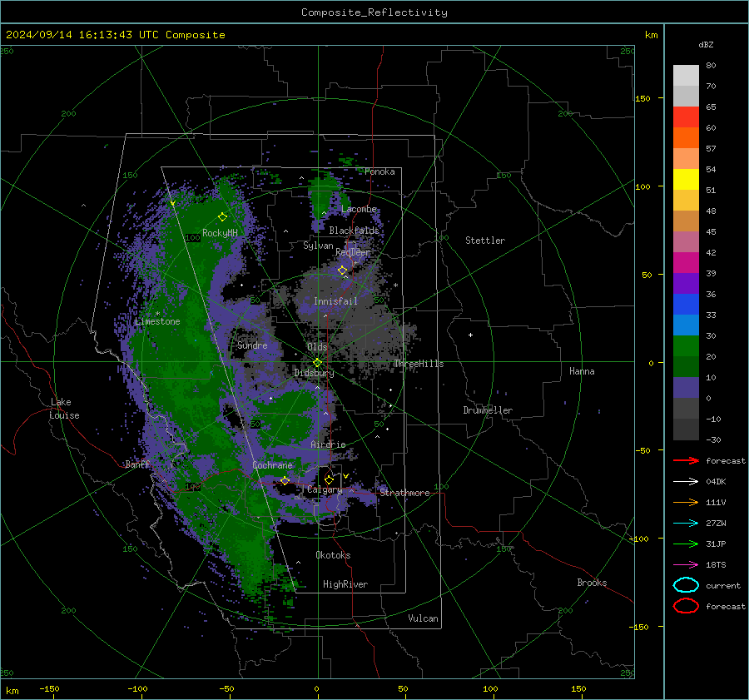
Task: Click the orange 111V arrow in legend
Action: [686, 502]
